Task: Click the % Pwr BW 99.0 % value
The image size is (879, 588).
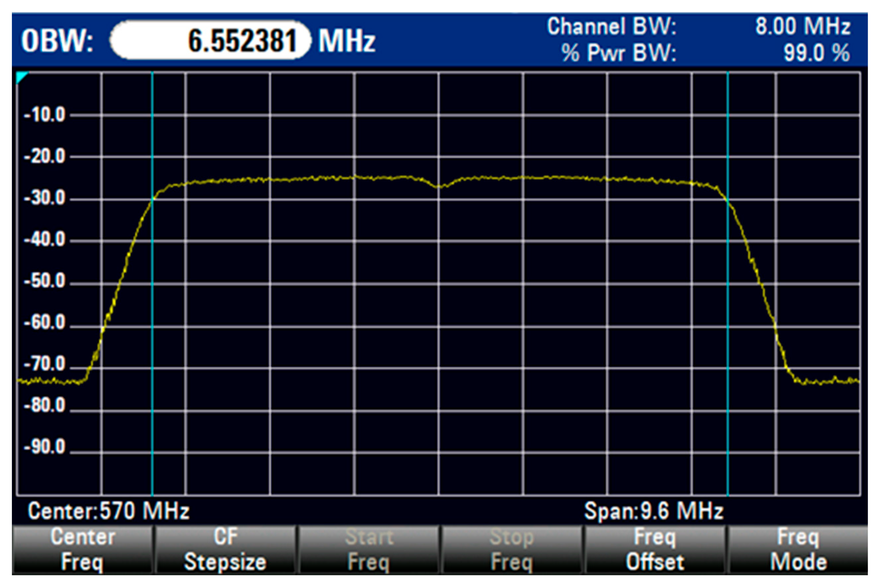Action: tap(816, 53)
